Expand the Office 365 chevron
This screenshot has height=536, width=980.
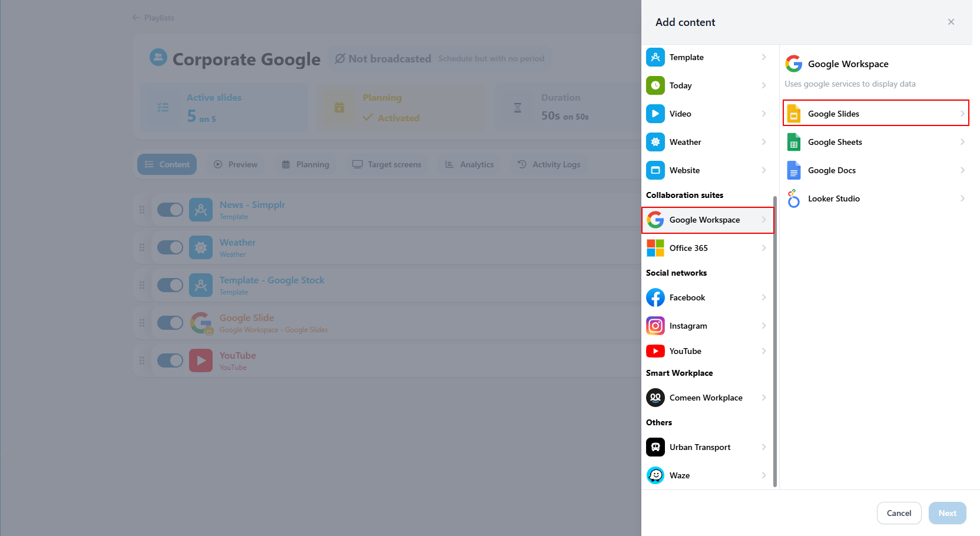[764, 248]
